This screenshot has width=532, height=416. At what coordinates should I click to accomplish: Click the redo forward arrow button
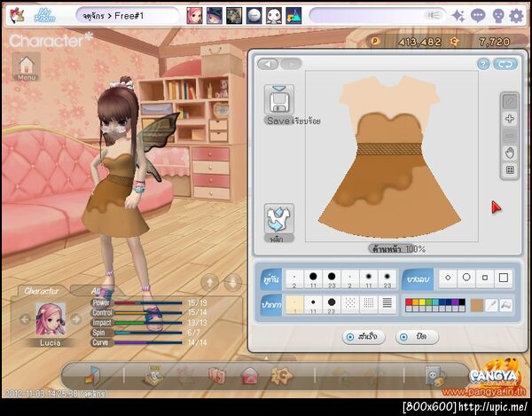291,64
